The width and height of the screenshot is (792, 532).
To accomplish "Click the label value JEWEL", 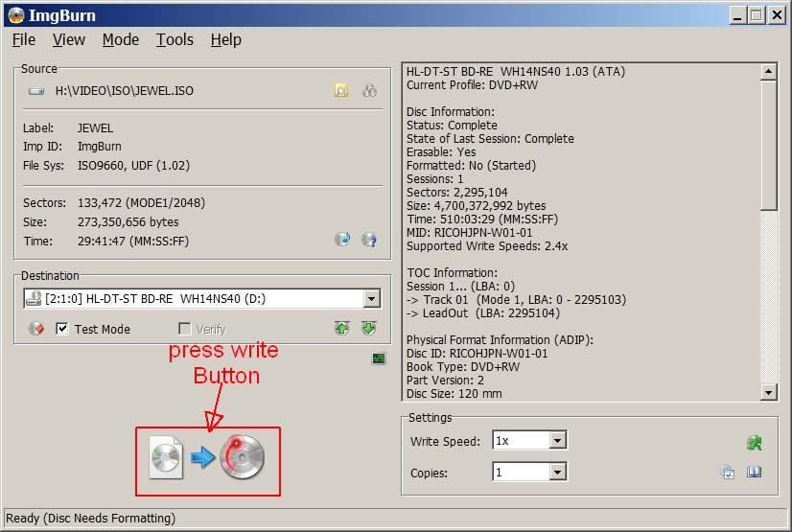I will tap(95, 128).
